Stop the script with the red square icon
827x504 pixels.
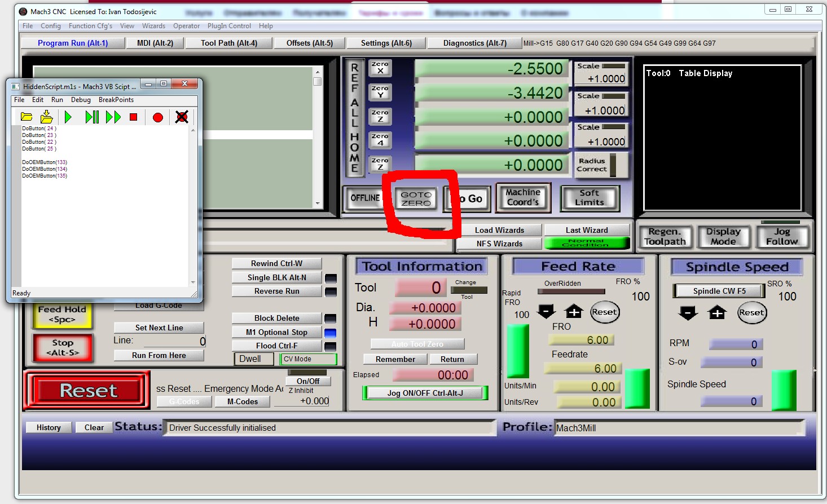pyautogui.click(x=134, y=117)
